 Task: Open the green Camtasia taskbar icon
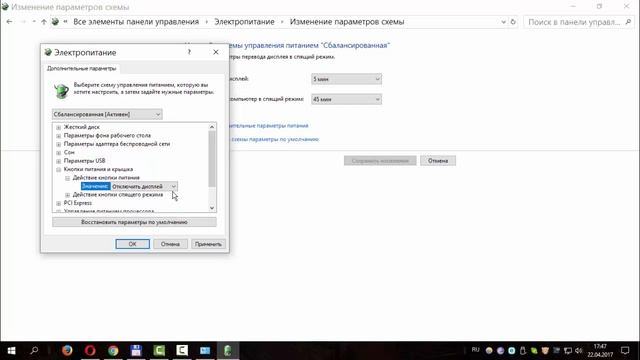(159, 351)
